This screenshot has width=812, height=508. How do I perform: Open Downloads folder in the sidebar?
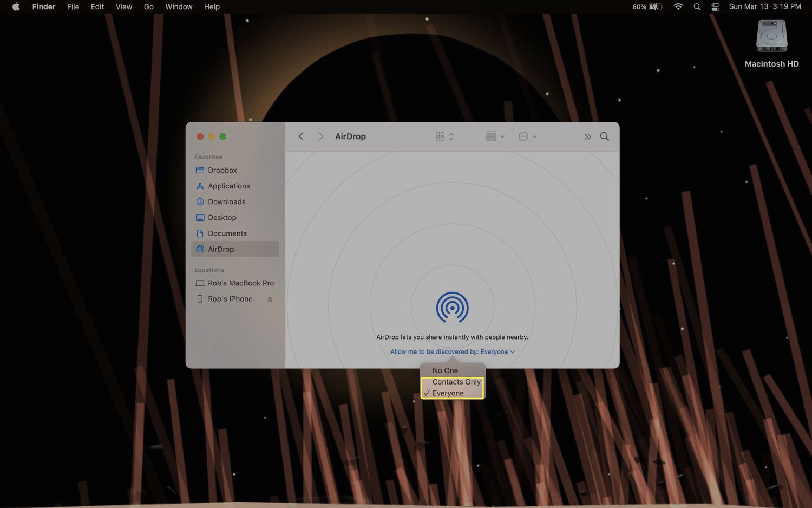[226, 202]
